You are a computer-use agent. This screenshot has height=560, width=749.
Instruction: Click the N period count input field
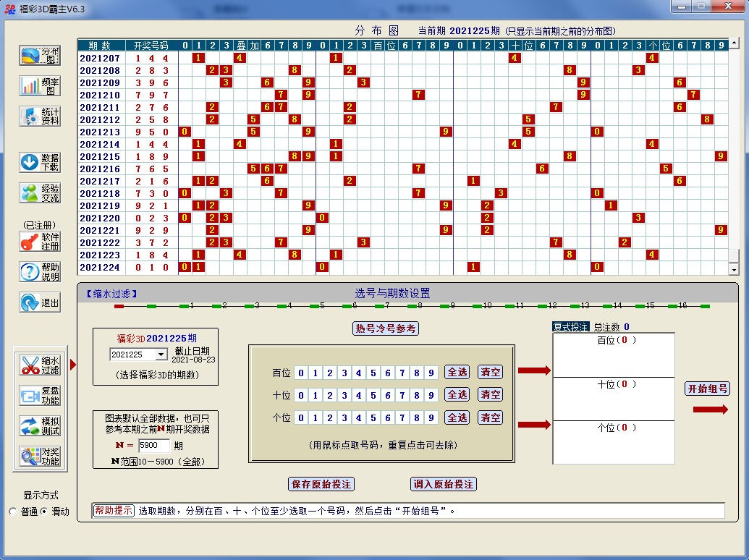tap(153, 446)
